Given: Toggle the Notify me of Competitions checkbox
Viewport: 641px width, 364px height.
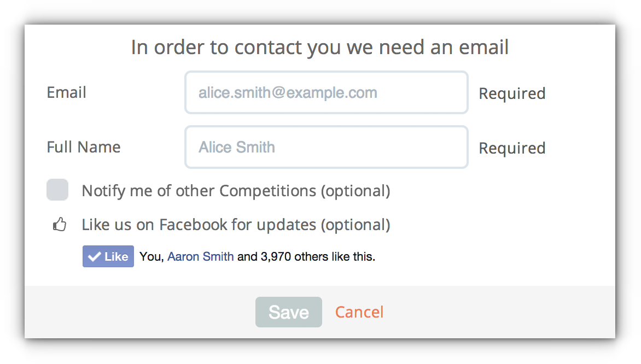Looking at the screenshot, I should [57, 190].
